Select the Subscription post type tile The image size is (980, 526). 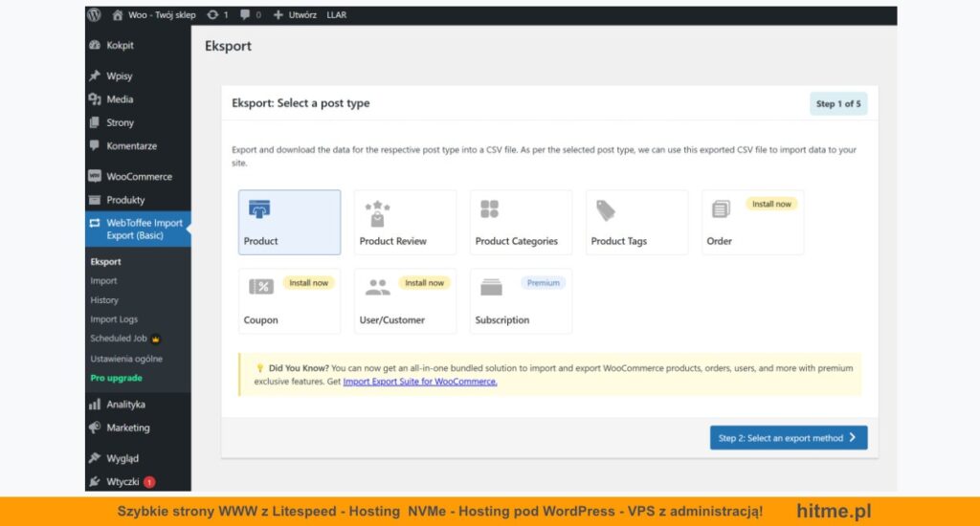tap(520, 301)
